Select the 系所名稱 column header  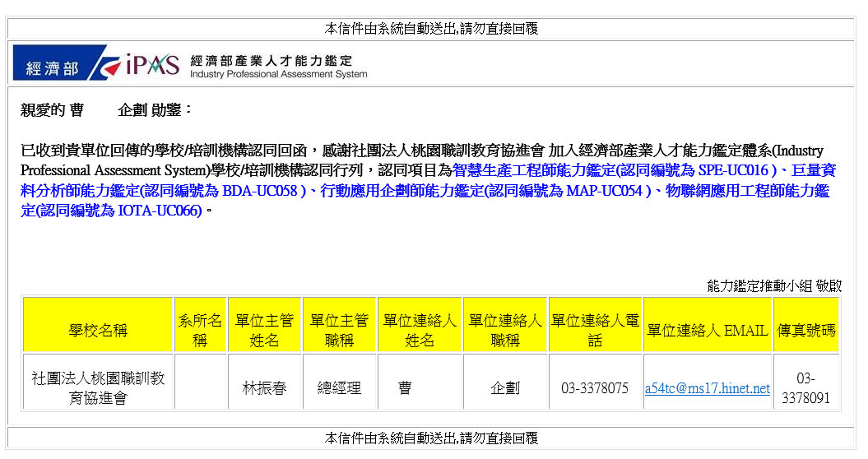coord(200,325)
